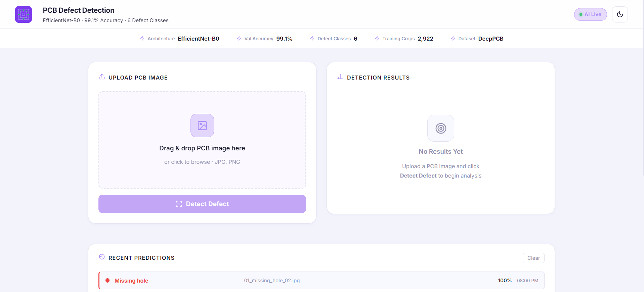Screen dimensions: 644x292
Task: Click the lightning icon next to Training Crops
Action: (377, 39)
